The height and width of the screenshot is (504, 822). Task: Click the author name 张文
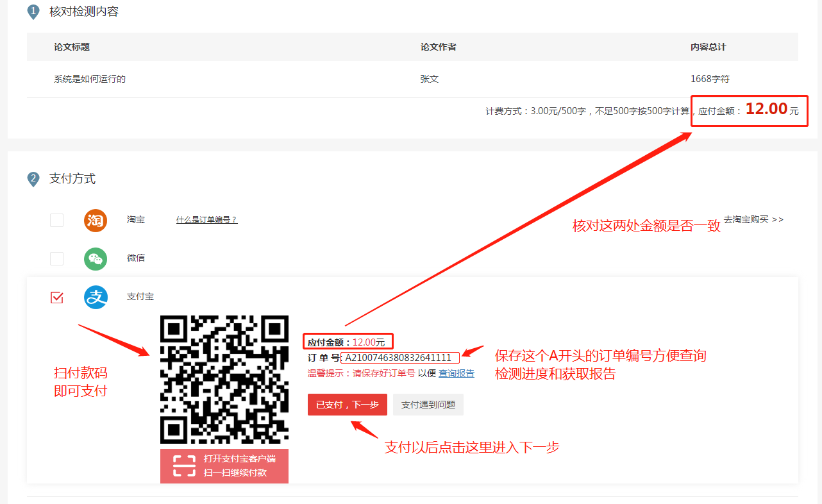click(x=430, y=79)
